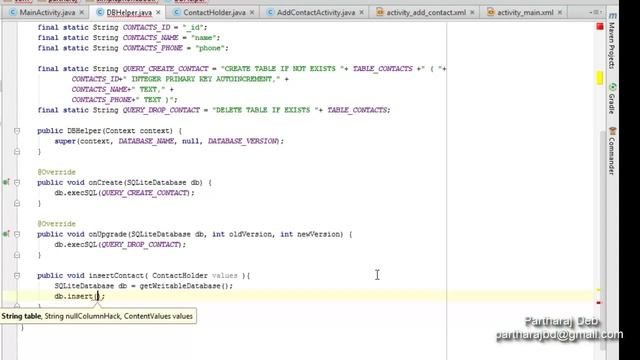Collapse the onCreate method fold
This screenshot has width=640, height=360.
pos(17,182)
